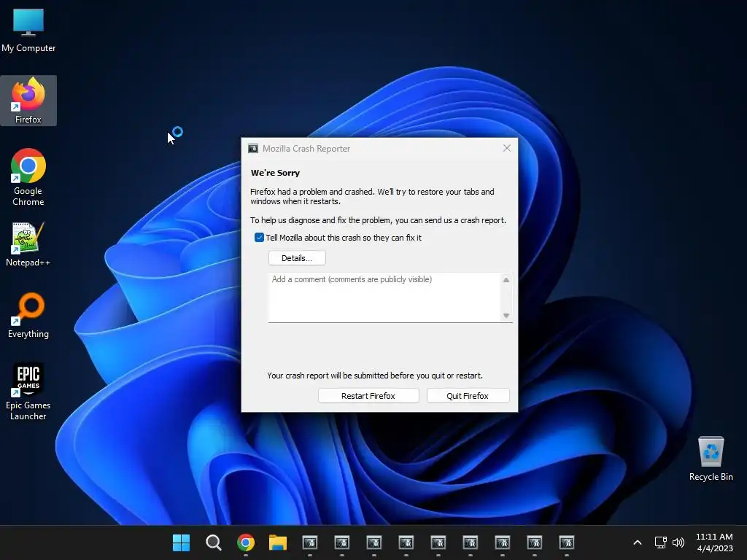
Task: Select the Everything search desktop shortcut
Action: tap(28, 315)
